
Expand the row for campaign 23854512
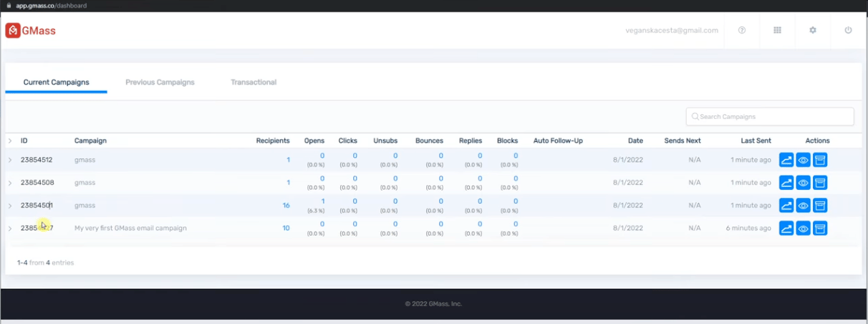10,160
